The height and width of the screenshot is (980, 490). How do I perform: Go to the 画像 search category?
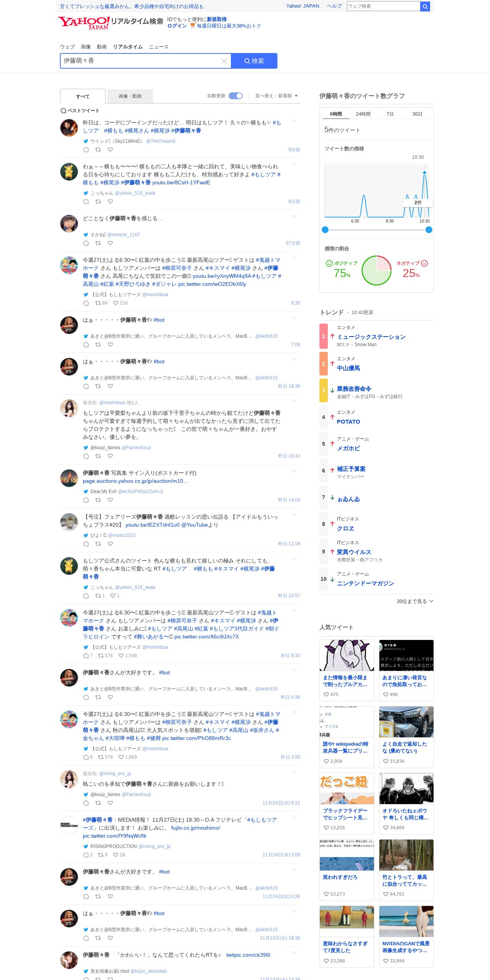point(86,47)
